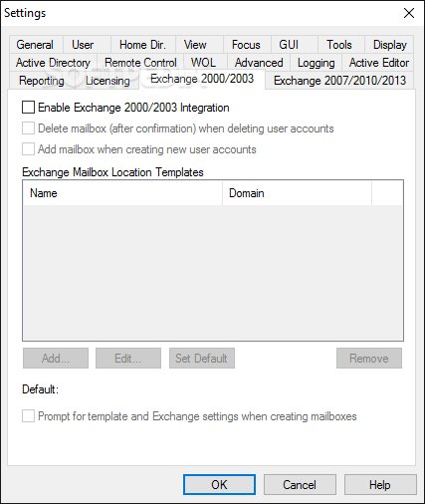Sort templates by the Name column header
425x504 pixels.
tap(122, 193)
